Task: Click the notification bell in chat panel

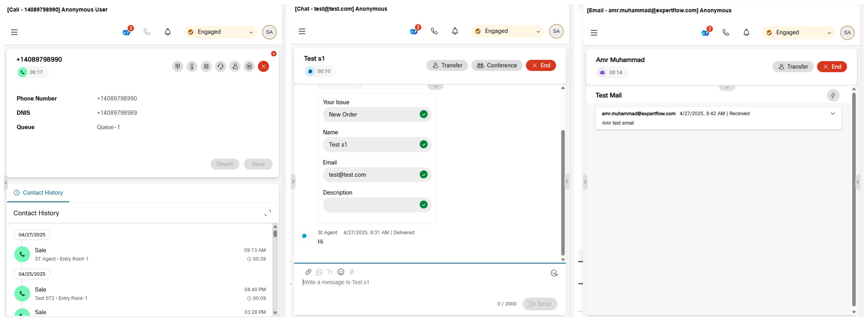Action: (455, 31)
